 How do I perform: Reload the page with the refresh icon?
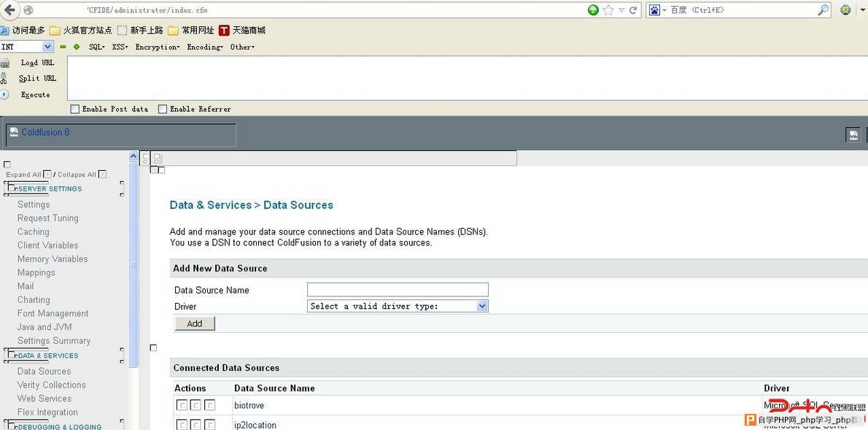point(633,10)
